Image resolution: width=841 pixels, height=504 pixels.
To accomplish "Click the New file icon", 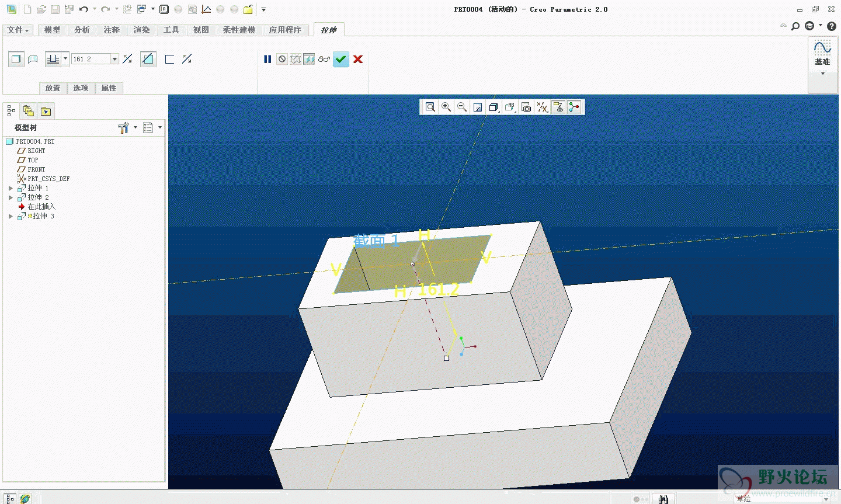I will pyautogui.click(x=27, y=9).
